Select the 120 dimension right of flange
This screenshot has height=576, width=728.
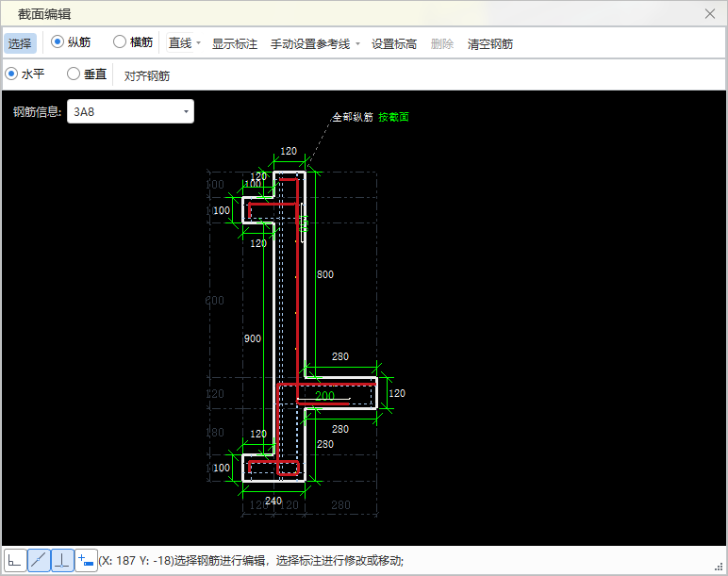pos(397,393)
